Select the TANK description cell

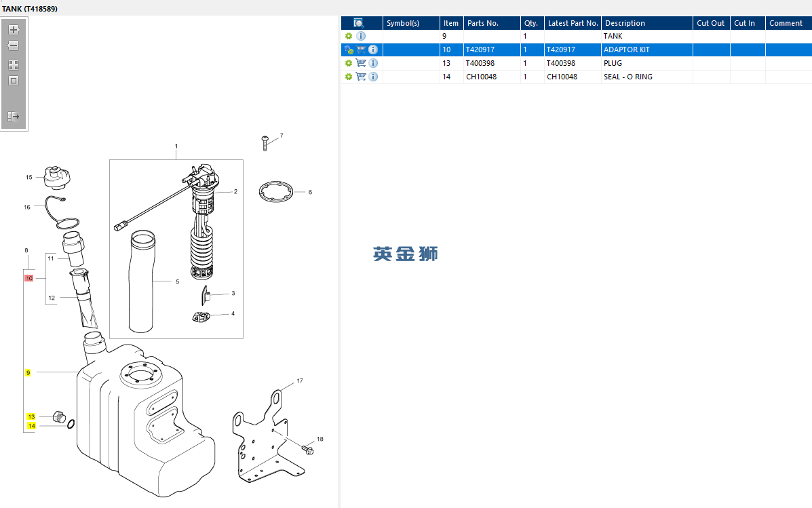646,36
